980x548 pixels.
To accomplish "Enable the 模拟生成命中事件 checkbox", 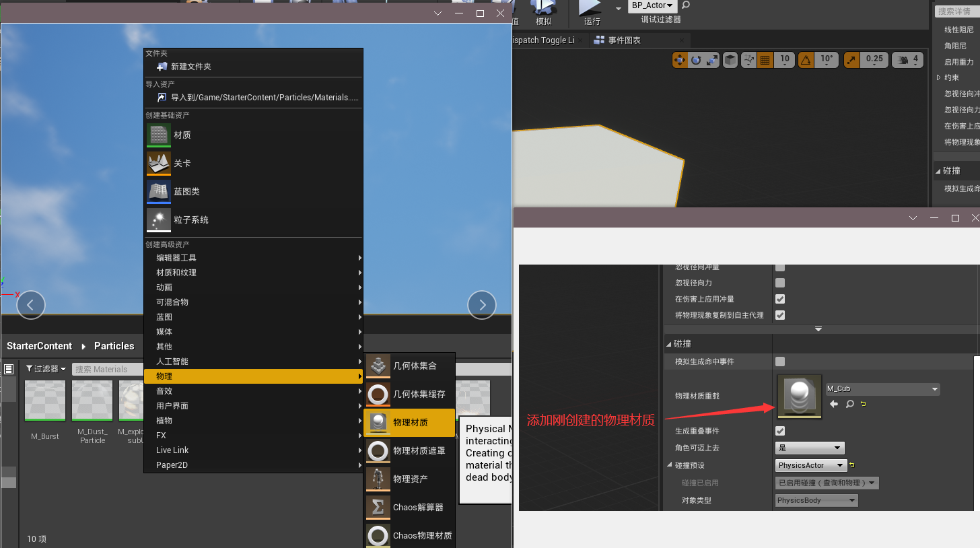I will point(780,362).
